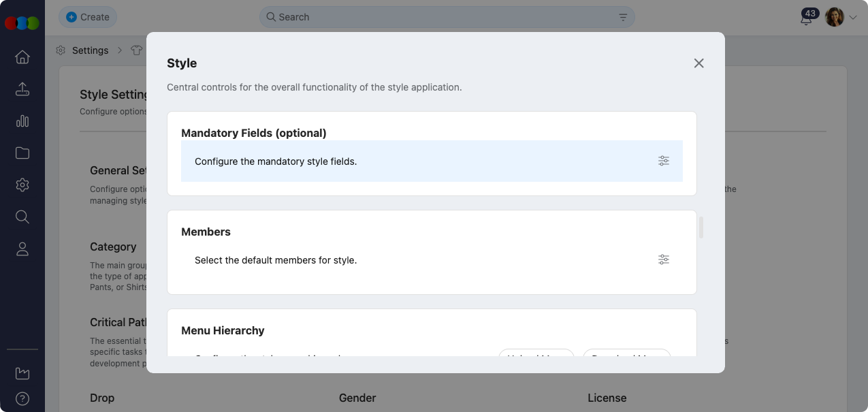868x412 pixels.
Task: Open Settings via the sidebar gear icon
Action: click(x=22, y=185)
